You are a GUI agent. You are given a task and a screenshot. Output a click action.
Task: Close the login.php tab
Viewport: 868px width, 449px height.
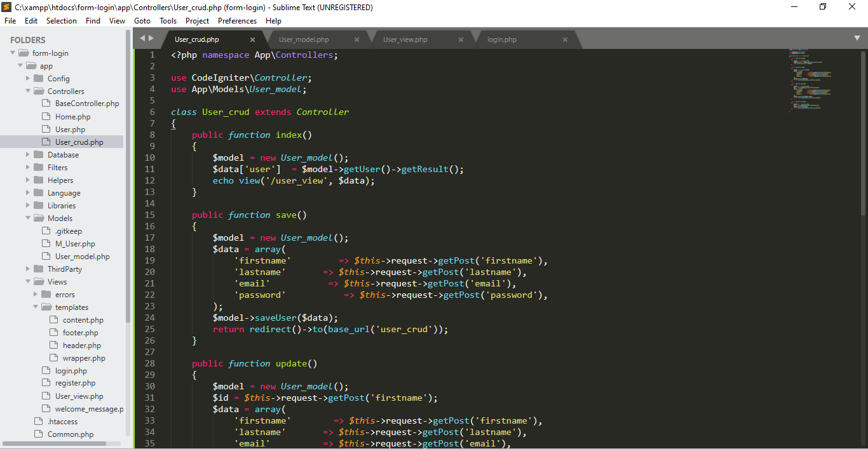pyautogui.click(x=566, y=39)
